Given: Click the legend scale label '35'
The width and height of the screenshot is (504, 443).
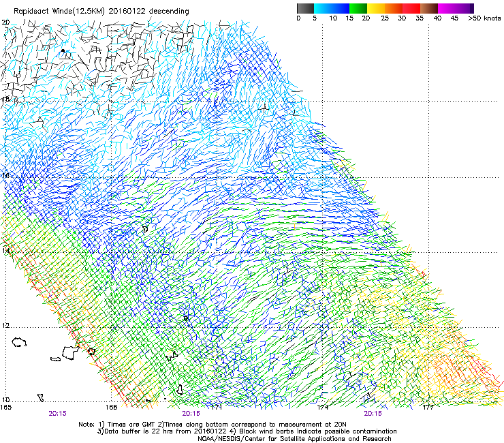Looking at the screenshot, I should point(420,18).
